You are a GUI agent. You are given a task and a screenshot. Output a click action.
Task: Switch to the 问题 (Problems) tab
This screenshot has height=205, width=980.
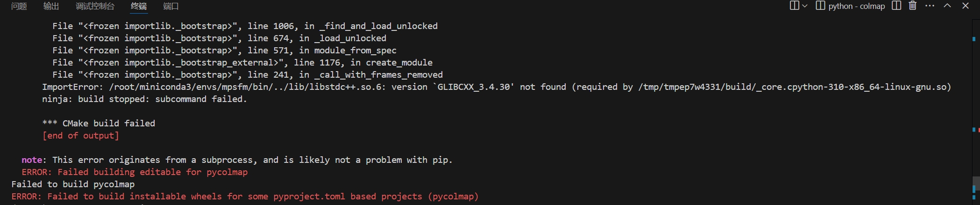pyautogui.click(x=19, y=6)
